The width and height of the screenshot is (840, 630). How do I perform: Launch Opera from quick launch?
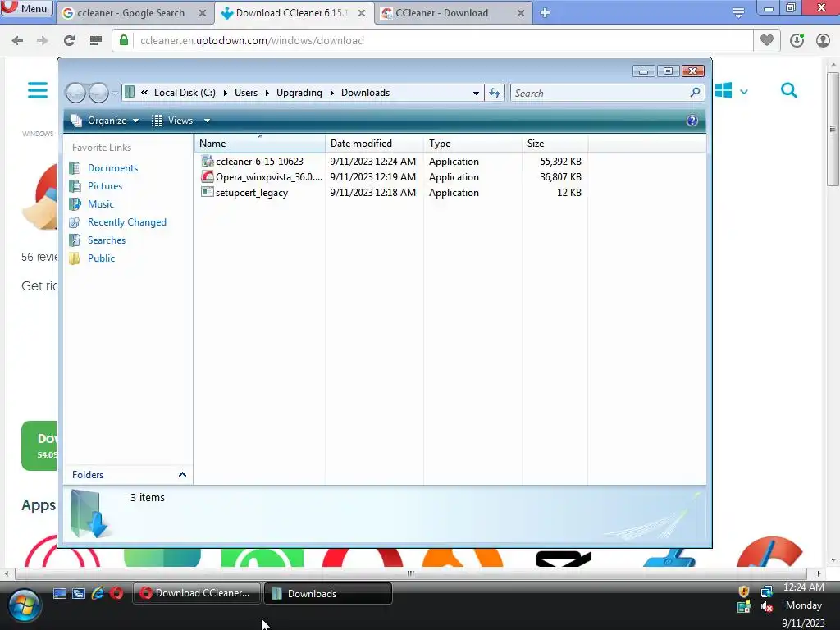[x=116, y=593]
